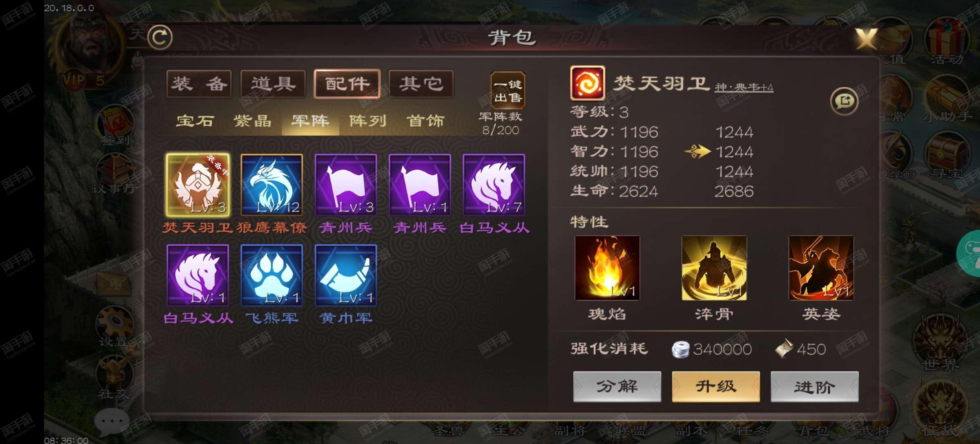Viewport: 980px width, 444px height.
Task: Select the 飞熊军 paw icon
Action: click(272, 275)
